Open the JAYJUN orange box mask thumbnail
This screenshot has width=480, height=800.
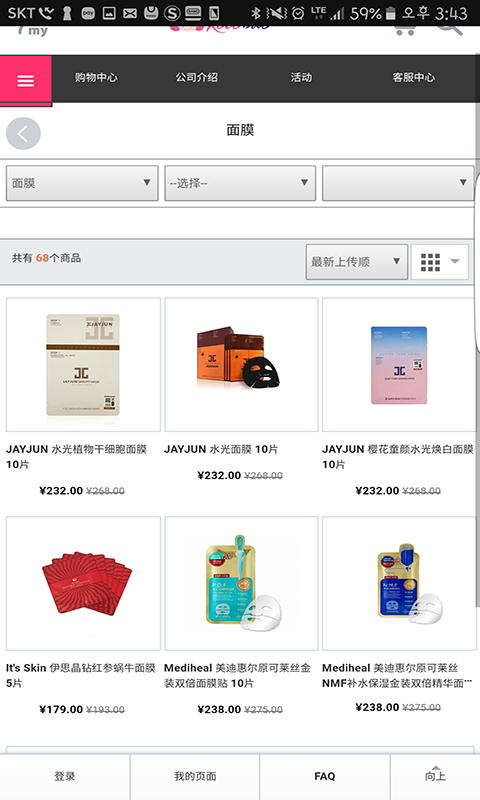tap(241, 364)
